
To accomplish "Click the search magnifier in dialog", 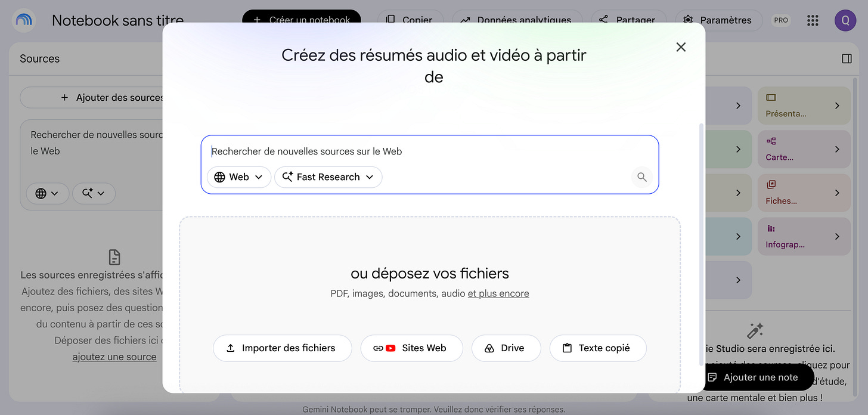I will 642,177.
